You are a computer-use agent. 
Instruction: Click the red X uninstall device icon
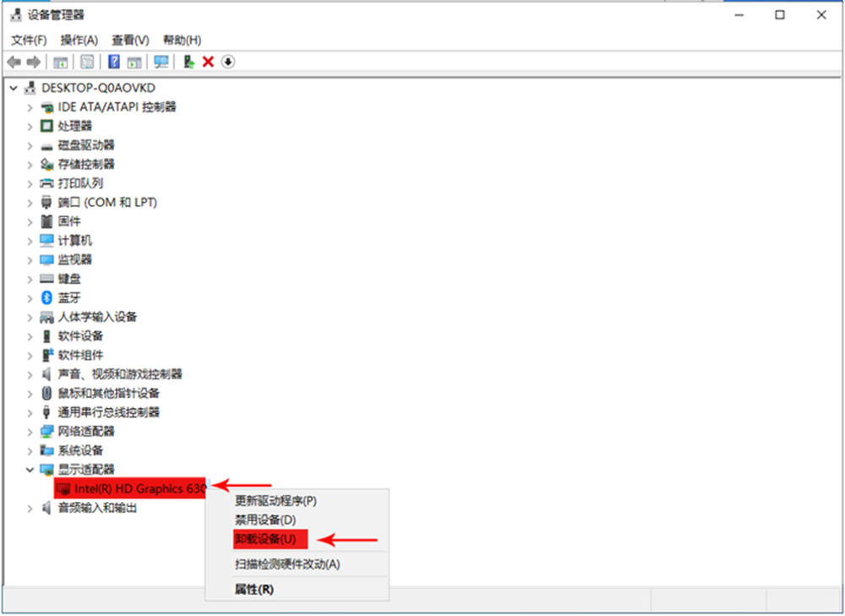(x=208, y=62)
